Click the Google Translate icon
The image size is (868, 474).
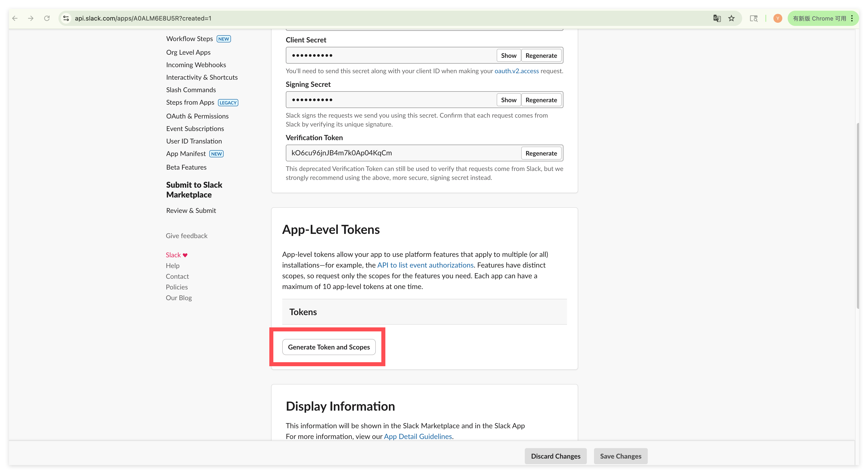(717, 18)
